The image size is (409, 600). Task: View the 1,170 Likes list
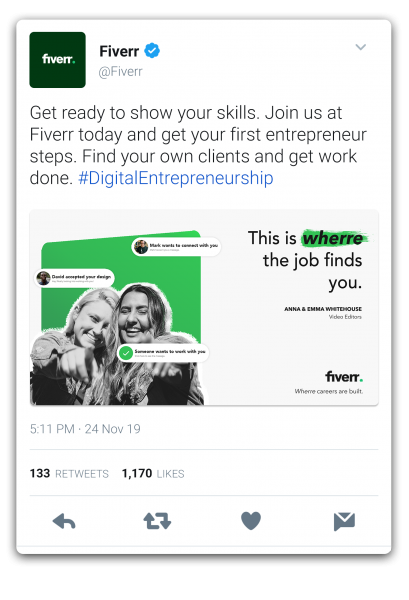pyautogui.click(x=153, y=473)
